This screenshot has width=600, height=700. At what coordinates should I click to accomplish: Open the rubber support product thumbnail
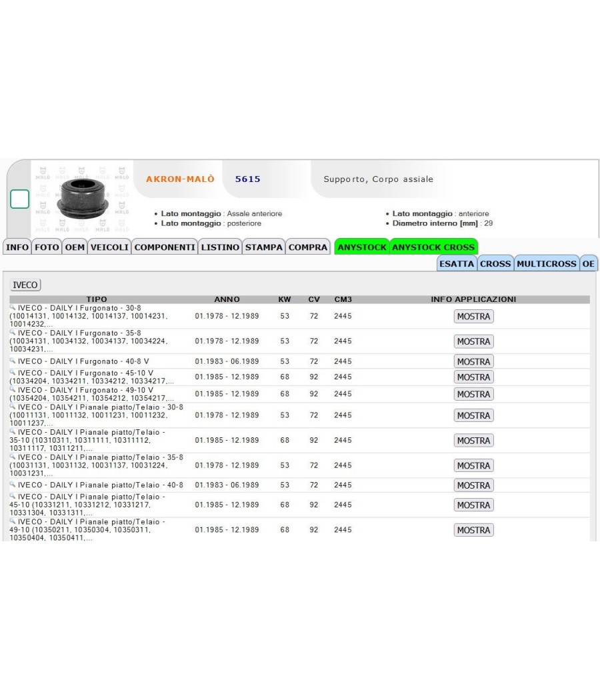coord(83,199)
